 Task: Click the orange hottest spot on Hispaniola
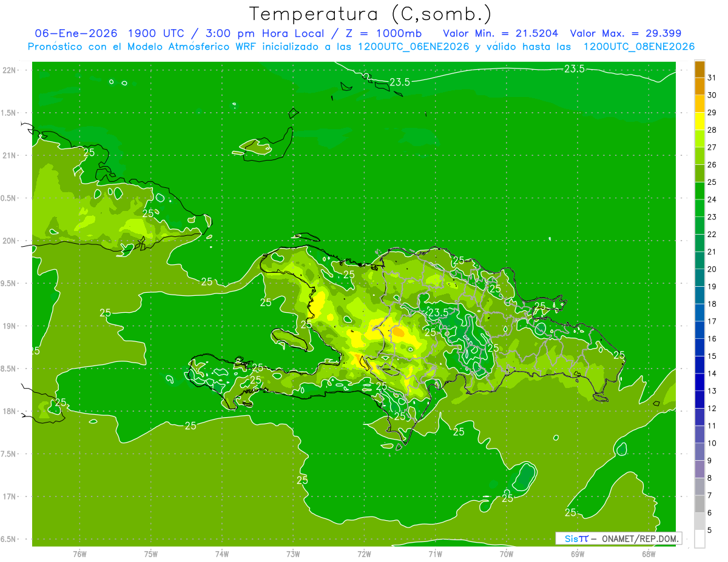(x=398, y=332)
